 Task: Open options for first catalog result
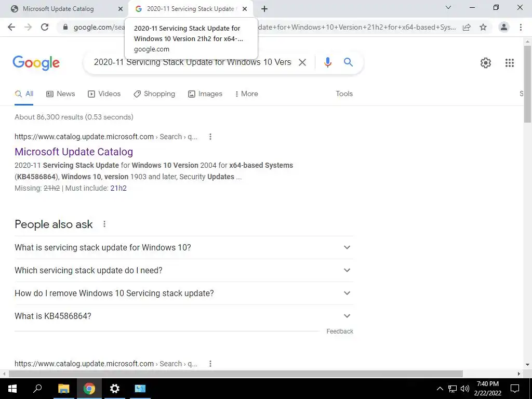pyautogui.click(x=210, y=137)
